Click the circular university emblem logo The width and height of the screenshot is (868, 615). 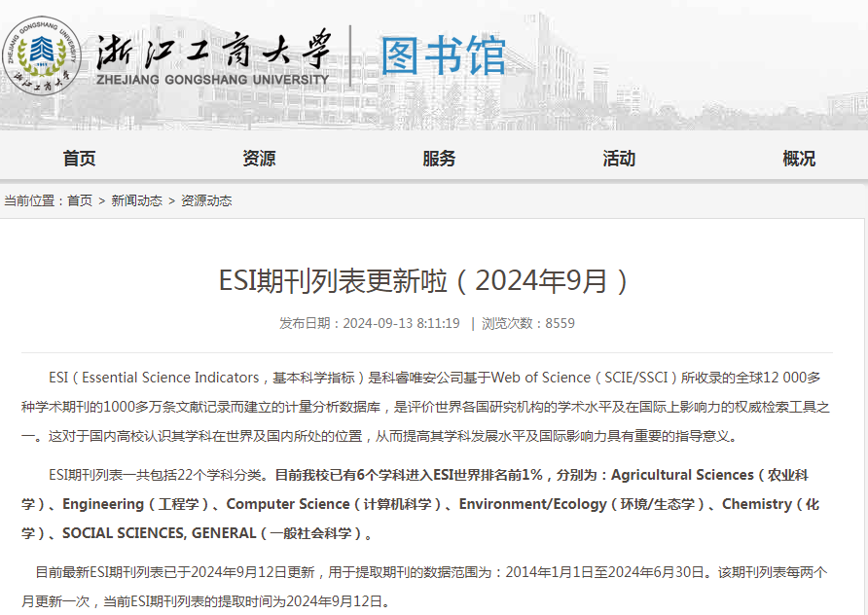[41, 54]
